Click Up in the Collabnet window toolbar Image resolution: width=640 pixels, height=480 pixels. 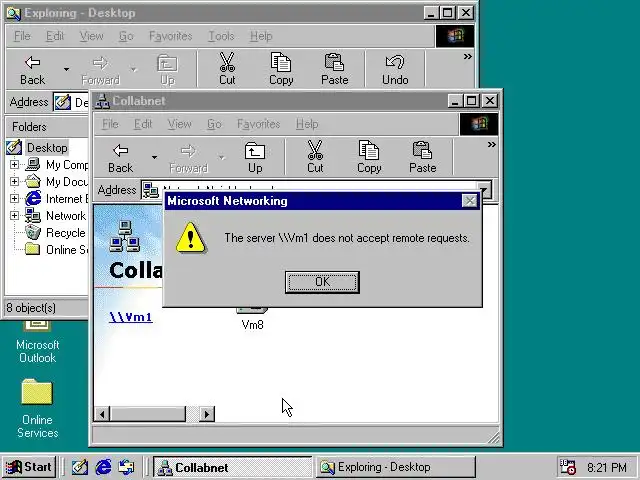(255, 158)
